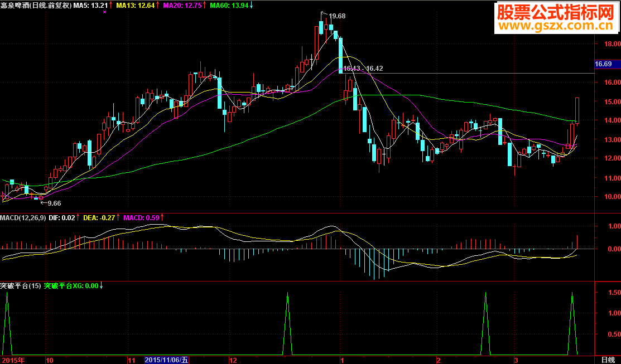This screenshot has height=364, width=621.
Task: Click the latest tall red candlestick near 15.00
Action: [577, 110]
